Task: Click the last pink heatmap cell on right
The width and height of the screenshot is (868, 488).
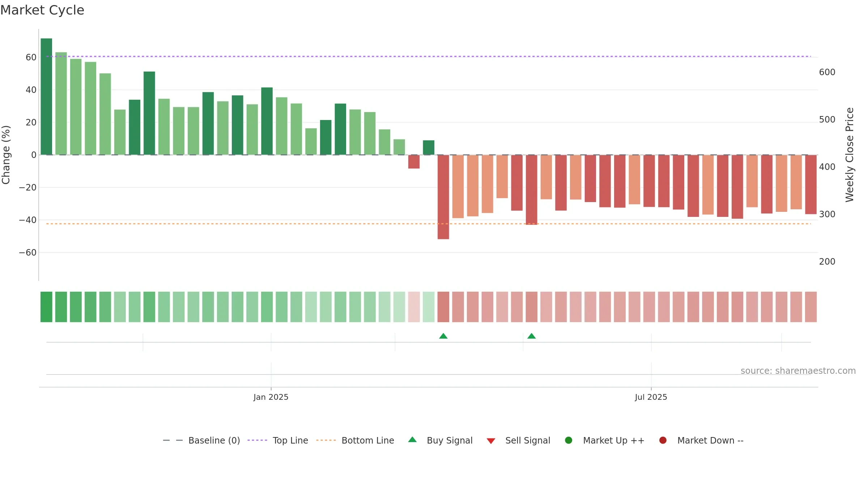Action: point(811,307)
